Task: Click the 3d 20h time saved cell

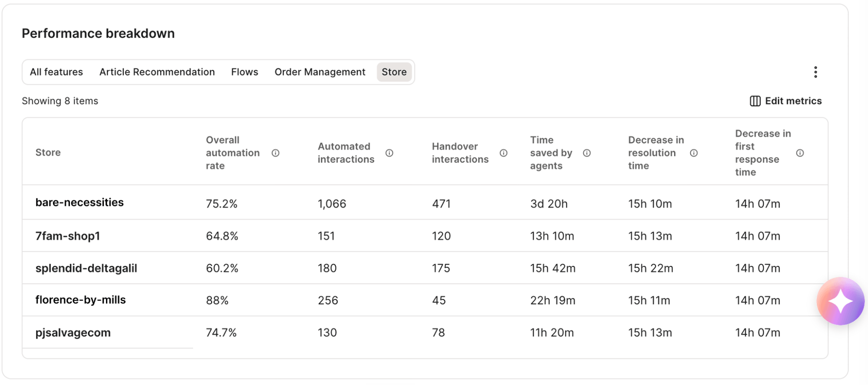Action: (x=549, y=204)
